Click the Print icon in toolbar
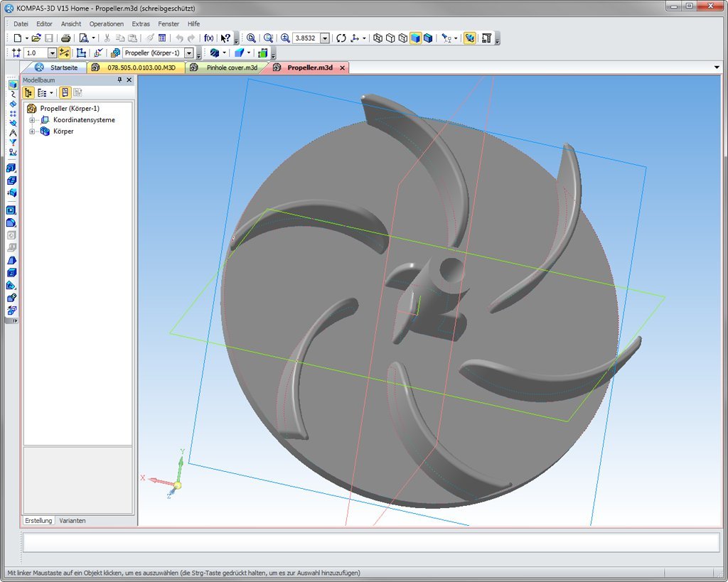Screen dimensions: 728x582 [66, 38]
